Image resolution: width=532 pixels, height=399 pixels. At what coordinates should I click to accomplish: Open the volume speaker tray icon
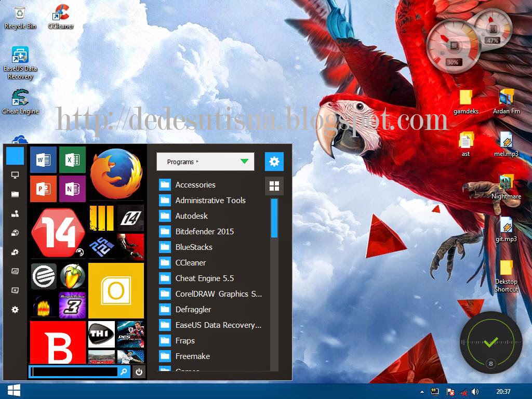point(475,392)
